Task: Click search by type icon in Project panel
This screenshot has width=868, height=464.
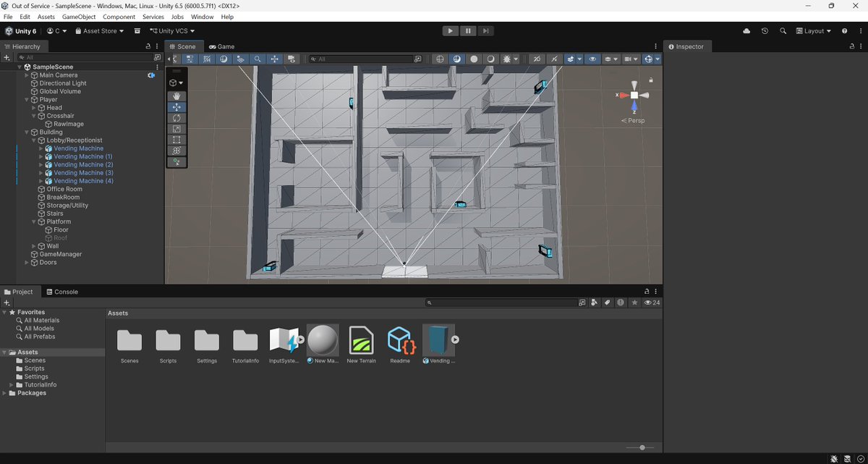Action: [595, 303]
